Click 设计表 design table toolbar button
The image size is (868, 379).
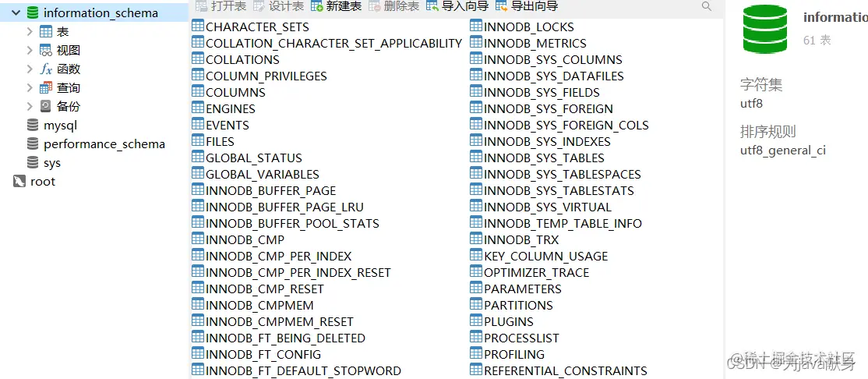pyautogui.click(x=278, y=6)
